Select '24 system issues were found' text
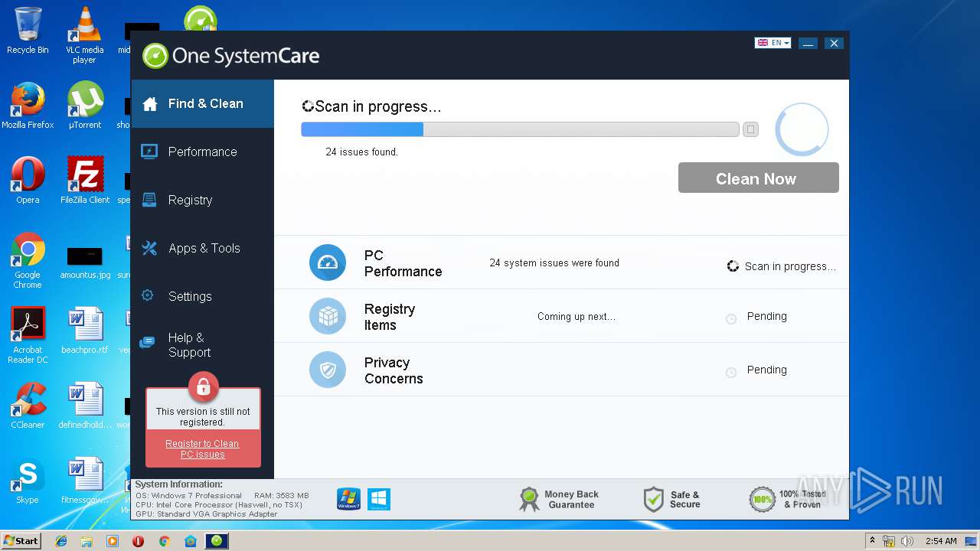The width and height of the screenshot is (980, 551). 554,262
